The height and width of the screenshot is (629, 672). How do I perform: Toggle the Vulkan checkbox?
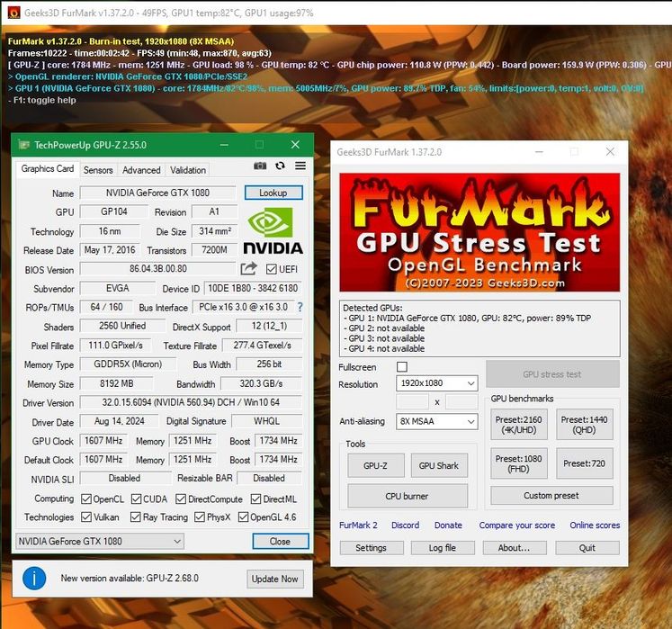tap(86, 517)
